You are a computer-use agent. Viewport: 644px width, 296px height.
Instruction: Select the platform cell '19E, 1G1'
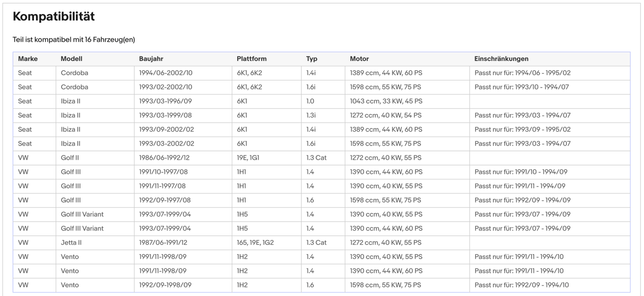pos(248,158)
